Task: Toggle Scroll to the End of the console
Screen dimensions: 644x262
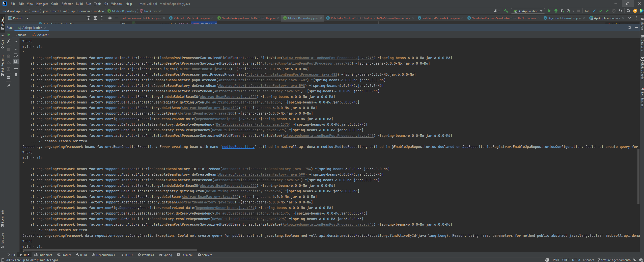Action: [16, 62]
